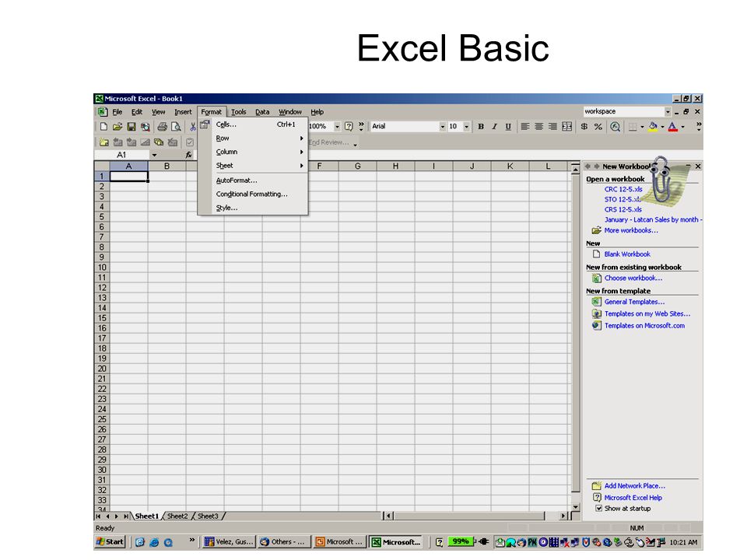Open the Font Color dropdown arrow

pos(682,127)
